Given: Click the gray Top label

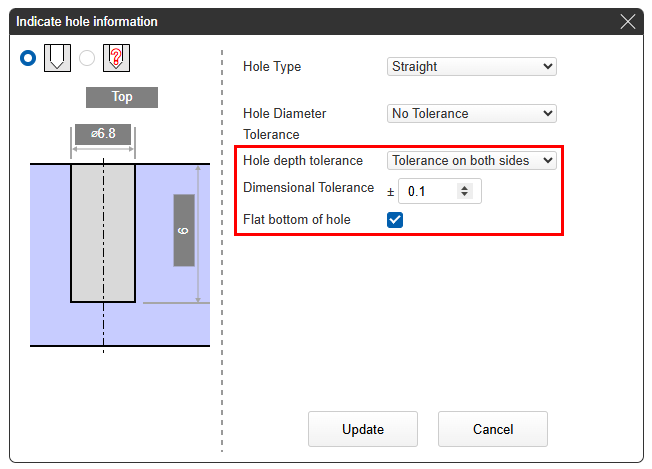Looking at the screenshot, I should [x=121, y=98].
